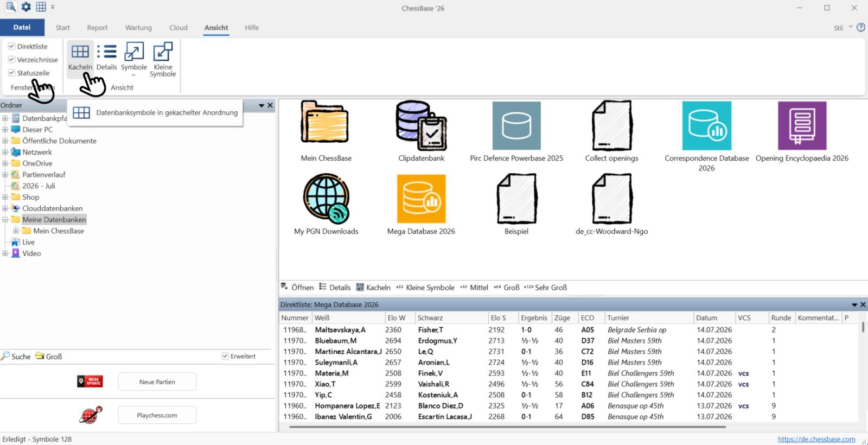Click the Mega Update icon
This screenshot has height=445, width=868.
(x=90, y=382)
